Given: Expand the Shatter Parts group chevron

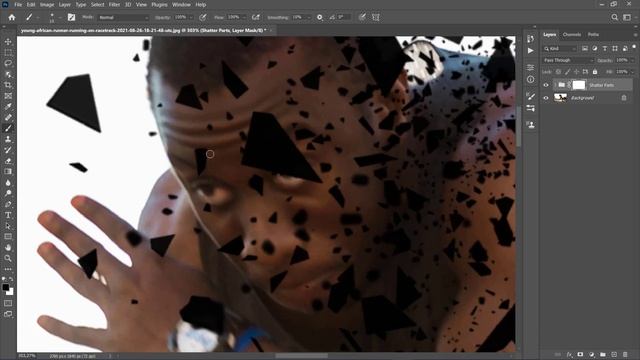Looking at the screenshot, I should [x=555, y=85].
